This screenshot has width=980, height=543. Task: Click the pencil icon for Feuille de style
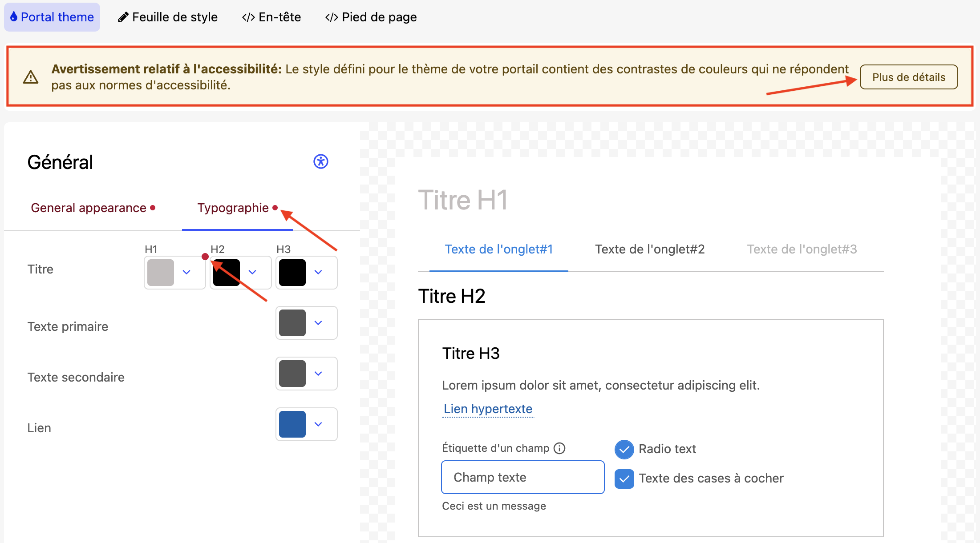point(123,17)
